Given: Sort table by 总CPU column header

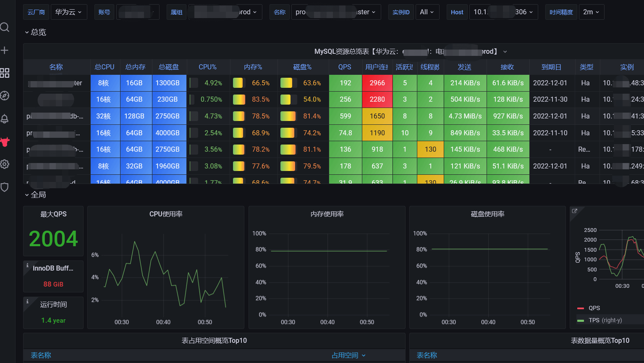Looking at the screenshot, I should (105, 67).
